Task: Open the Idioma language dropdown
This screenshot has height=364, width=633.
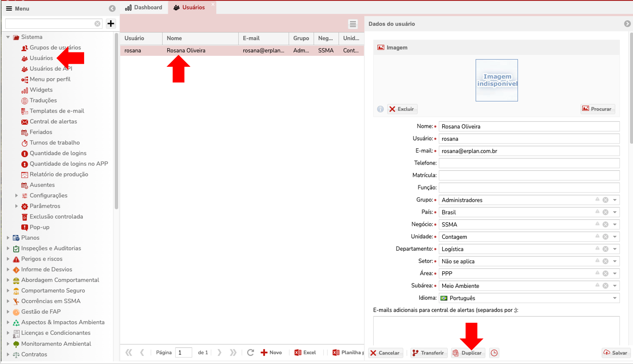Action: click(x=615, y=298)
